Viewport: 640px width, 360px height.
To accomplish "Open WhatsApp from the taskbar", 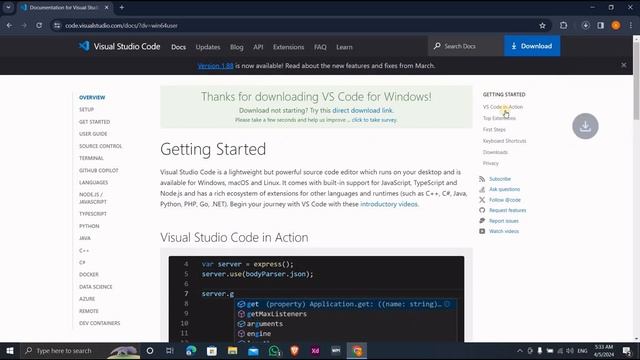I will point(274,351).
